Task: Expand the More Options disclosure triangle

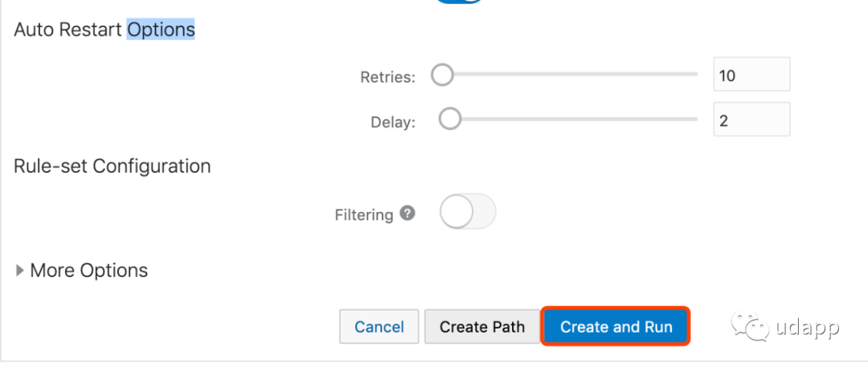Action: point(20,271)
